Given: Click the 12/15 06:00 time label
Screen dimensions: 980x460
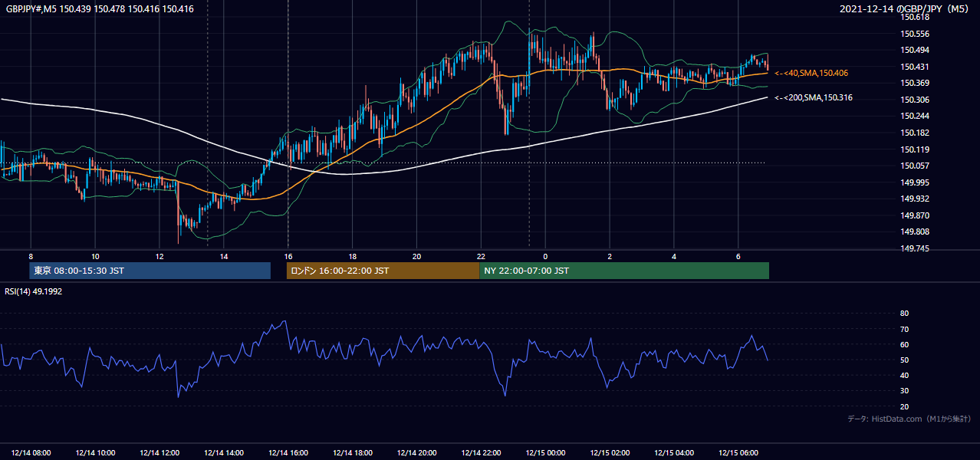Looking at the screenshot, I should point(738,452).
